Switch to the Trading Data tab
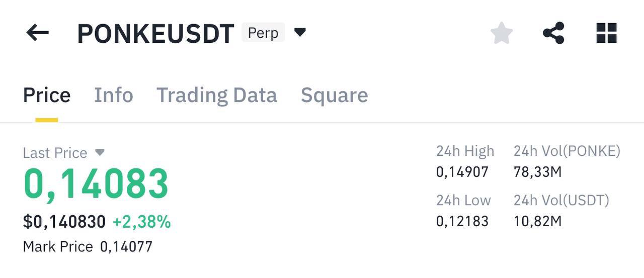The height and width of the screenshot is (278, 644). click(x=217, y=95)
